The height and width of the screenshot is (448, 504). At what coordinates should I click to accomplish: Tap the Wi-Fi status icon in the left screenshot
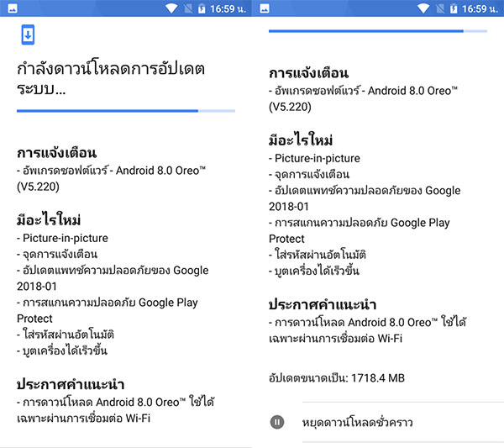pyautogui.click(x=173, y=8)
